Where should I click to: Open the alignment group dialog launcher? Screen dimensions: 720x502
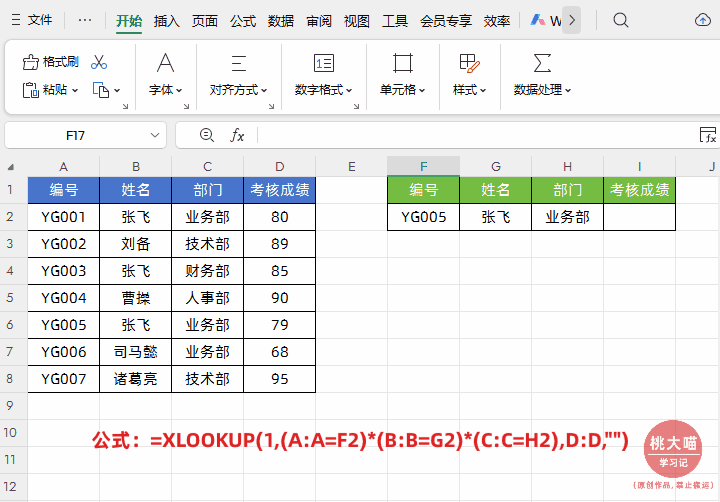coord(271,107)
